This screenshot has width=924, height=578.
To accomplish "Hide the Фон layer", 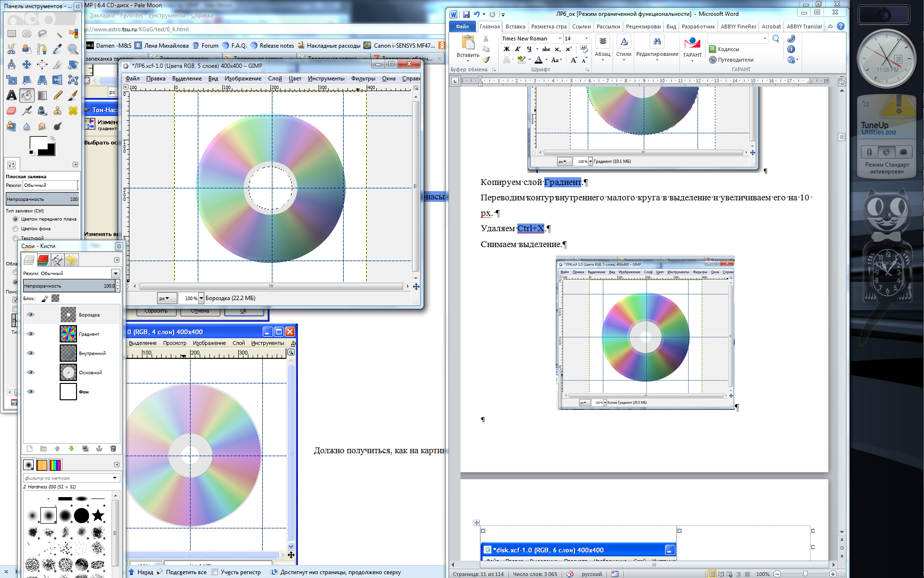I will (x=31, y=392).
